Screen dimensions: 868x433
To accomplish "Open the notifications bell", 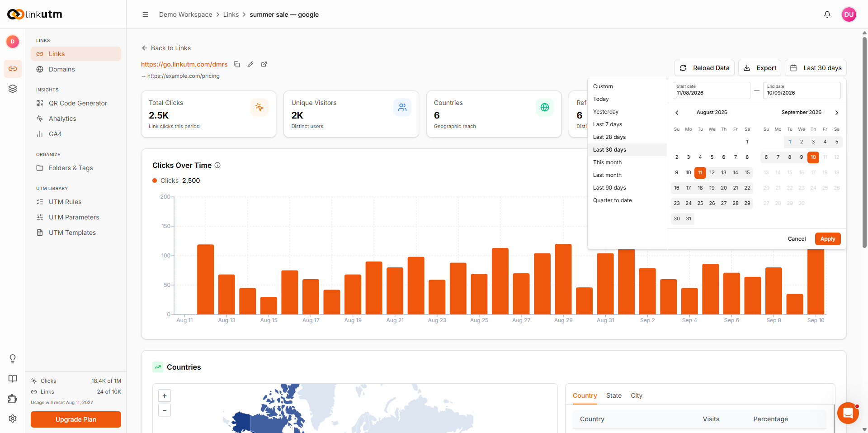I will tap(827, 14).
